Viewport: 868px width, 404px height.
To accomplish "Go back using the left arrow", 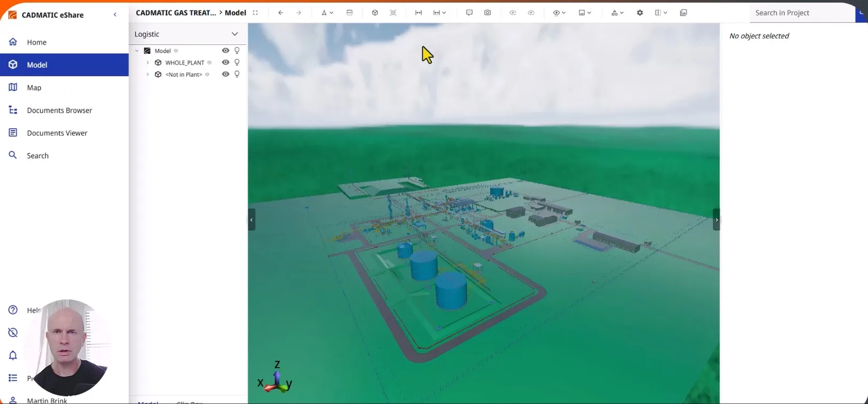I will point(281,13).
